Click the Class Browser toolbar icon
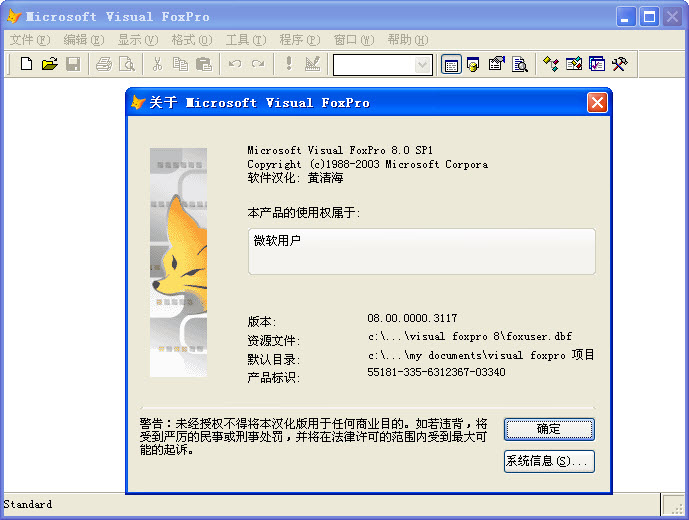Image resolution: width=689 pixels, height=520 pixels. point(550,64)
